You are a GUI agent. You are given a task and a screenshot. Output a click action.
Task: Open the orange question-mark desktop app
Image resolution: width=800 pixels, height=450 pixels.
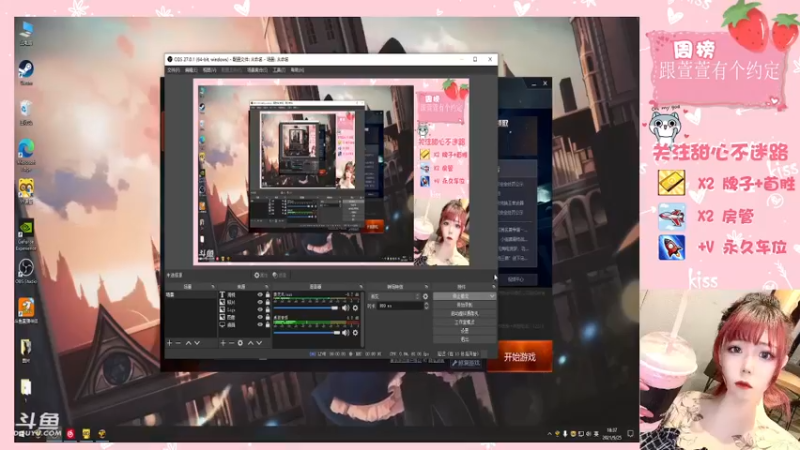click(x=26, y=309)
